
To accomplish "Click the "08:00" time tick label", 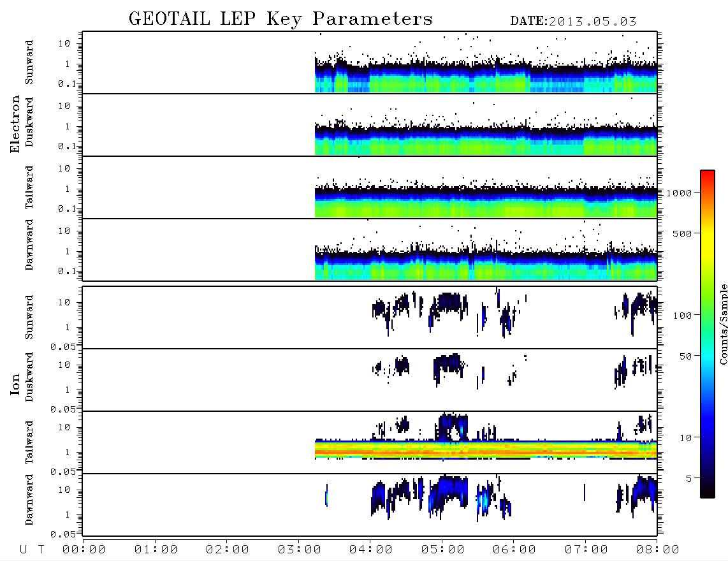I will click(x=658, y=550).
